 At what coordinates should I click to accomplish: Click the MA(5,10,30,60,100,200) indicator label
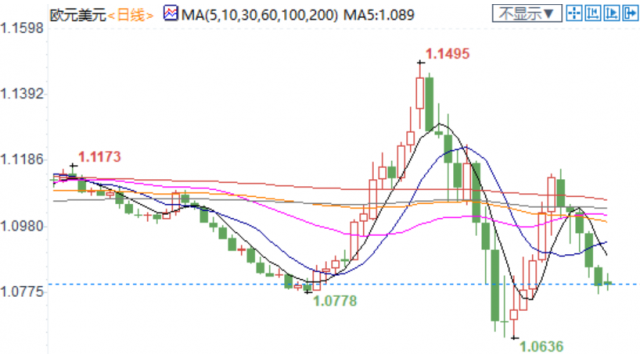[x=260, y=16]
